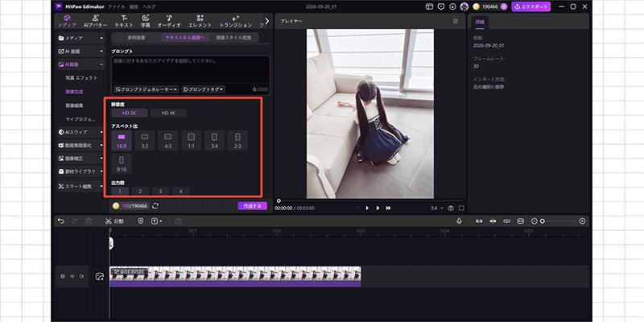The image size is (644, 322).
Task: Switch to 画像スタイル変換 mode tab
Action: (x=233, y=37)
